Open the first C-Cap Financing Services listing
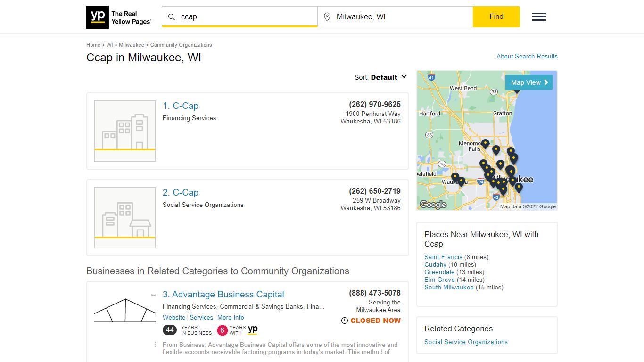Viewport: 644px width, 362px height. pyautogui.click(x=181, y=106)
